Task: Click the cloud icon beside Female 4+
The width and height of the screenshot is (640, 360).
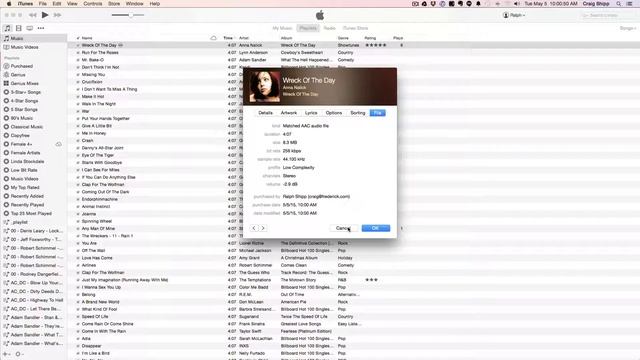Action: pyautogui.click(x=58, y=144)
